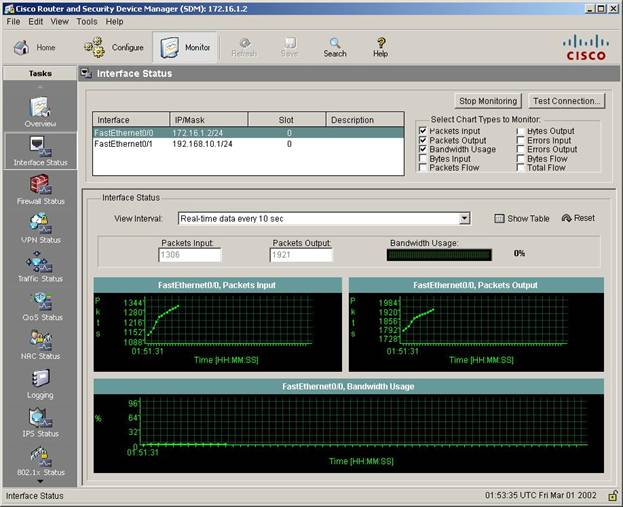This screenshot has width=623, height=507.
Task: Open Traffic Status task
Action: point(40,267)
